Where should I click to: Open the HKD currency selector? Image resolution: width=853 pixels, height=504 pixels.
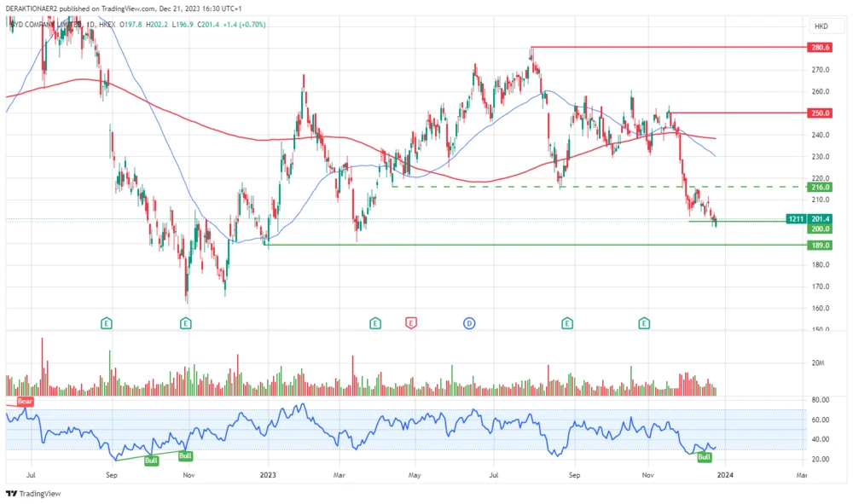tap(821, 26)
